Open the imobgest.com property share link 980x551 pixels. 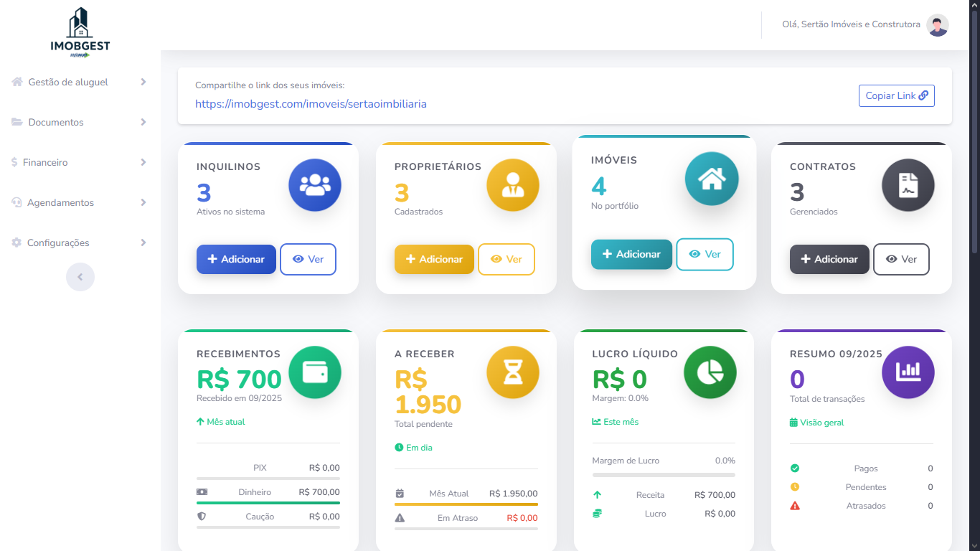point(311,104)
